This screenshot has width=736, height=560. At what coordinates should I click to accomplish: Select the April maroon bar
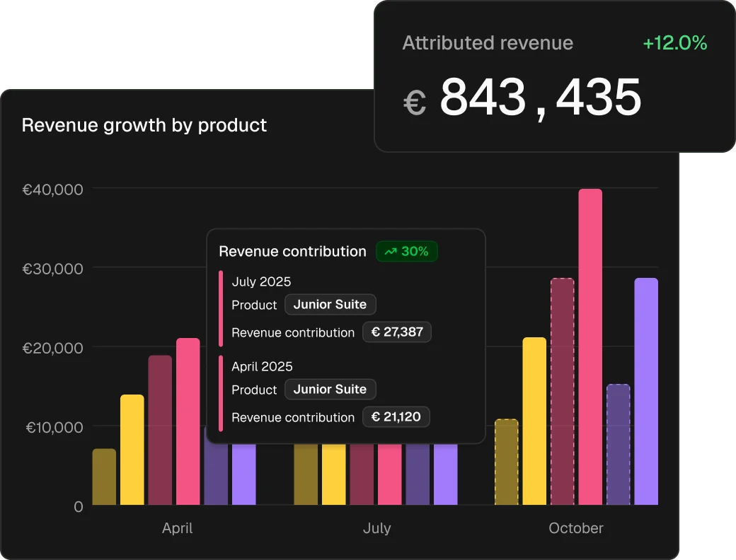point(160,430)
